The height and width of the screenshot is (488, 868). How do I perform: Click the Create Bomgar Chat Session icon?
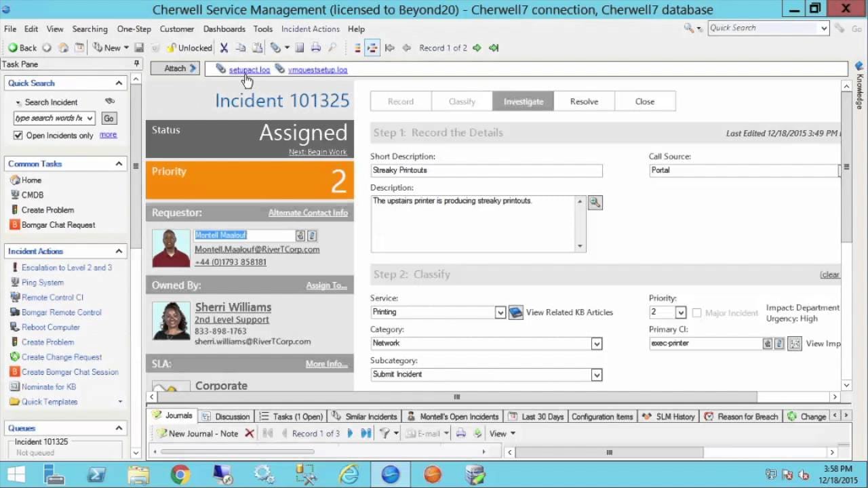coord(15,372)
